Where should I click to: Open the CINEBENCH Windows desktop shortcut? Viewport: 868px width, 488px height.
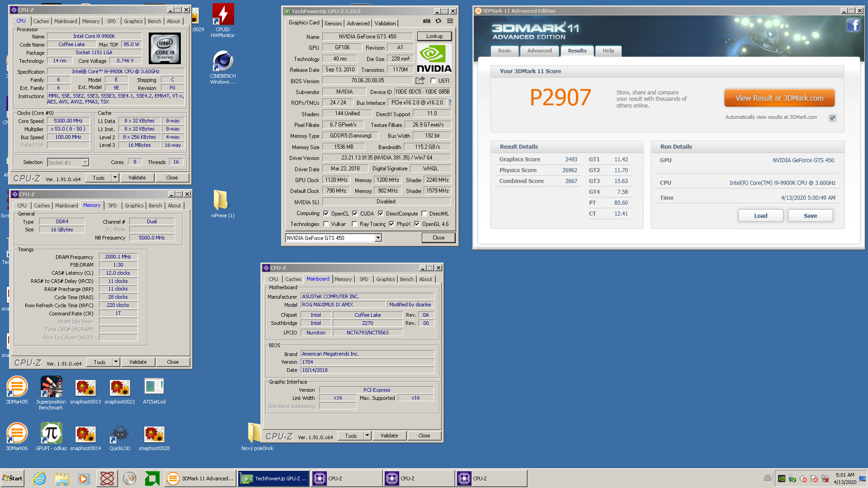[x=222, y=67]
